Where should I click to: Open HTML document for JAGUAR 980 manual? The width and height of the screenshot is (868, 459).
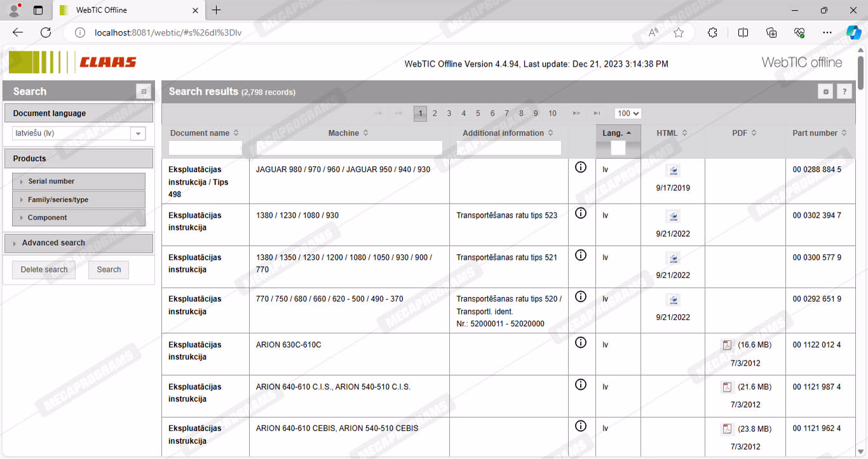point(673,171)
